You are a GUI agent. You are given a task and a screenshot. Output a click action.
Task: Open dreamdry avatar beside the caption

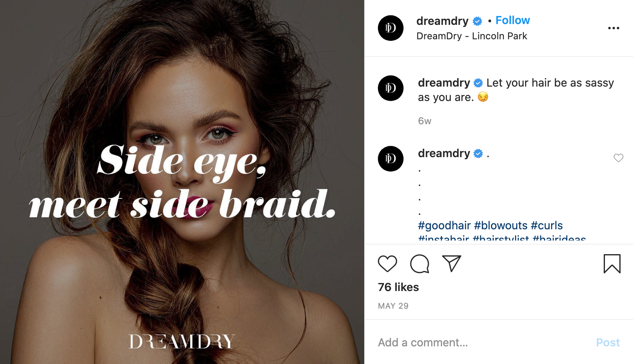coord(391,88)
